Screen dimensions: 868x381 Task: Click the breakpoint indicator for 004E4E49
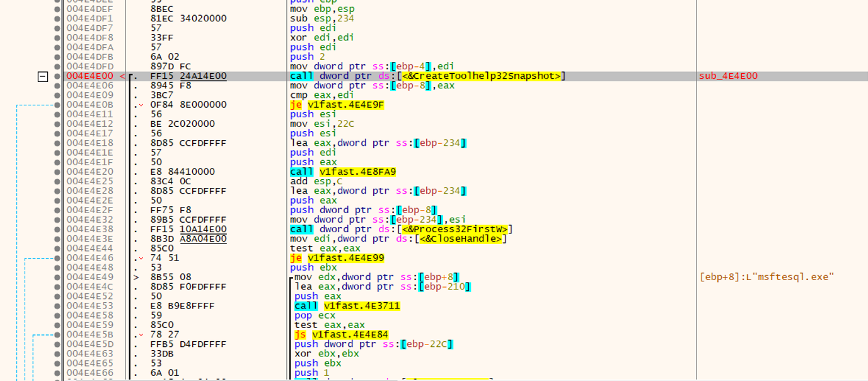57,276
